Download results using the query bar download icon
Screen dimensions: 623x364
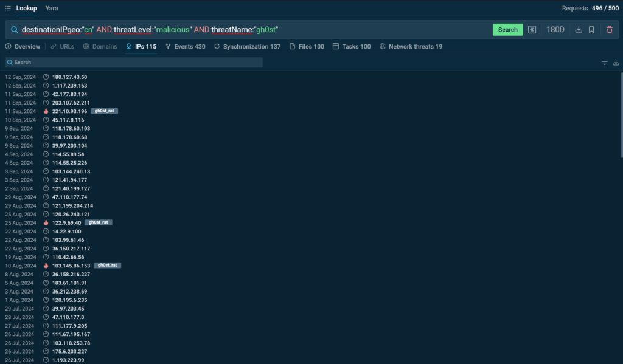point(579,30)
